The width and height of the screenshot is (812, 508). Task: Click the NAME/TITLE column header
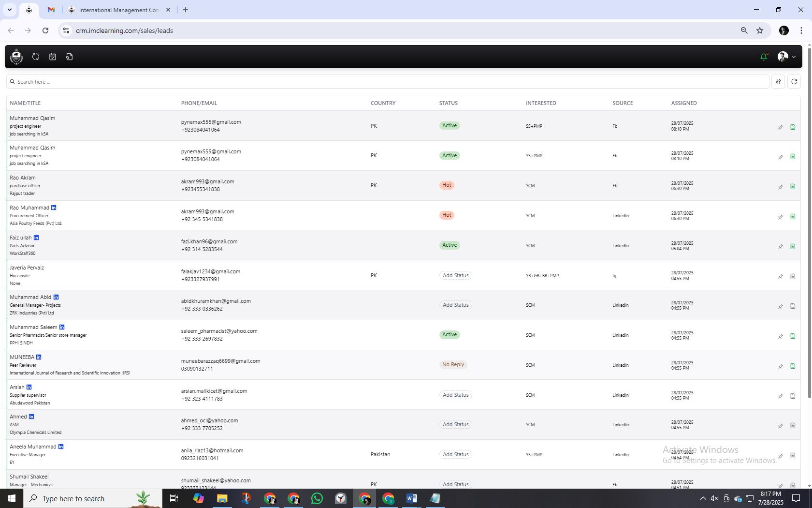[x=25, y=103]
